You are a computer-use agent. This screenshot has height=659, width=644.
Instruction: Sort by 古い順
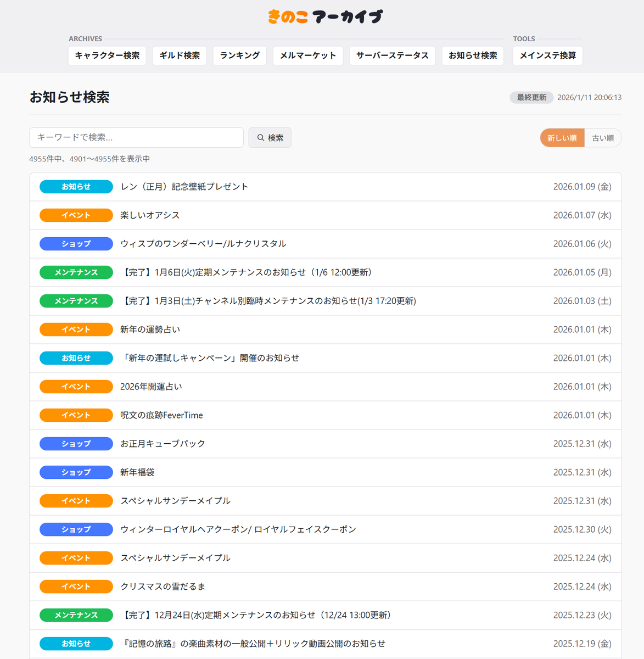point(603,138)
